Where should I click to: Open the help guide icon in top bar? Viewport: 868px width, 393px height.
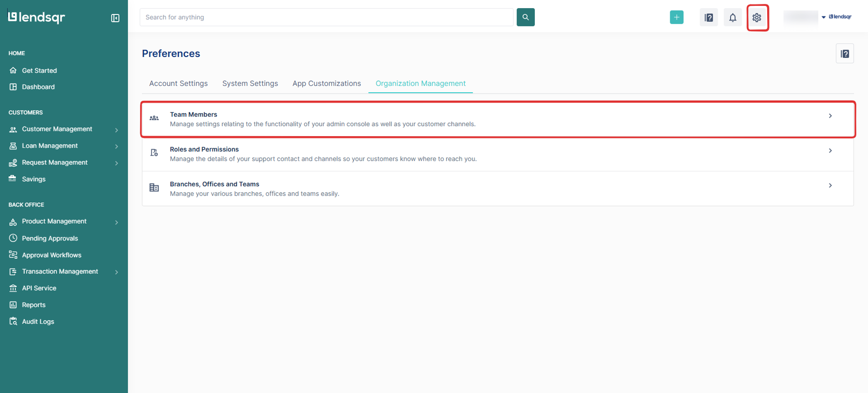point(708,18)
